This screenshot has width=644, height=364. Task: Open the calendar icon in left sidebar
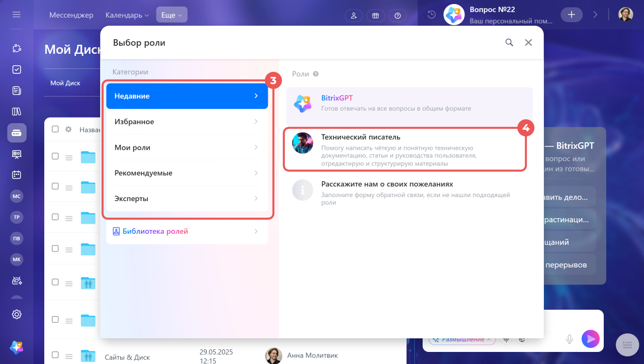coord(17,175)
